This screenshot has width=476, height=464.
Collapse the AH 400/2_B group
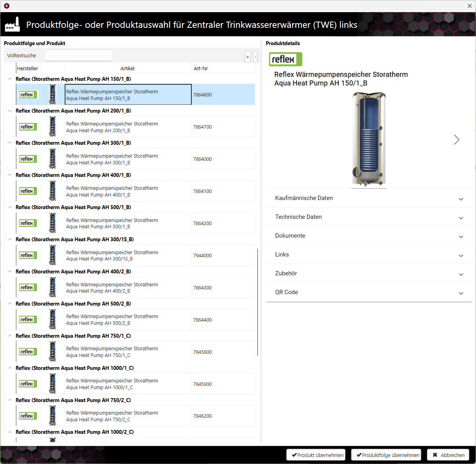pos(10,271)
